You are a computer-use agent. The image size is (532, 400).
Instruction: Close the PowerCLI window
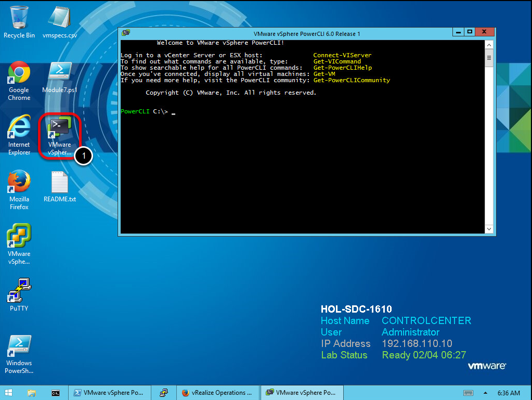(x=485, y=32)
